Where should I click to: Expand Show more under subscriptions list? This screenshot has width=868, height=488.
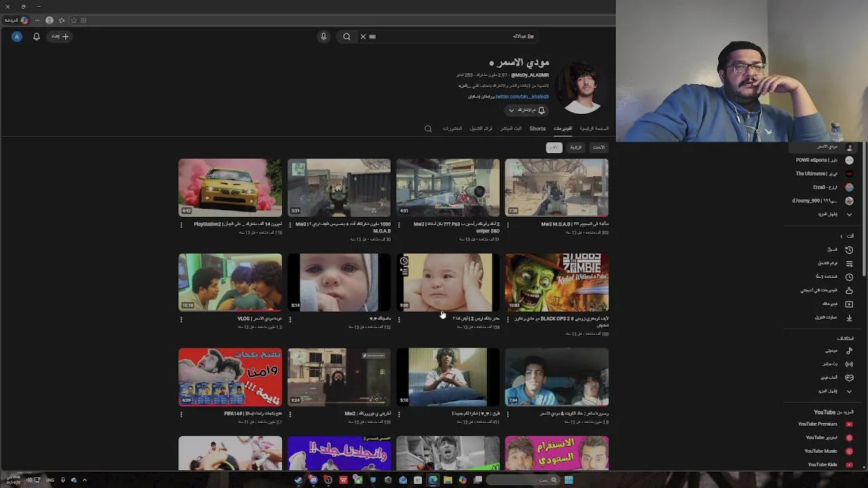(x=834, y=214)
